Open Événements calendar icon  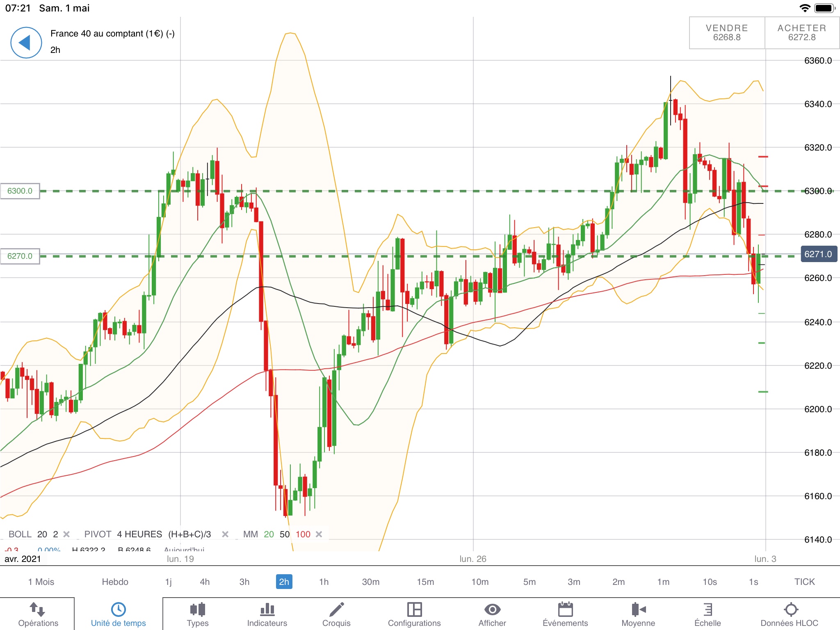(565, 610)
